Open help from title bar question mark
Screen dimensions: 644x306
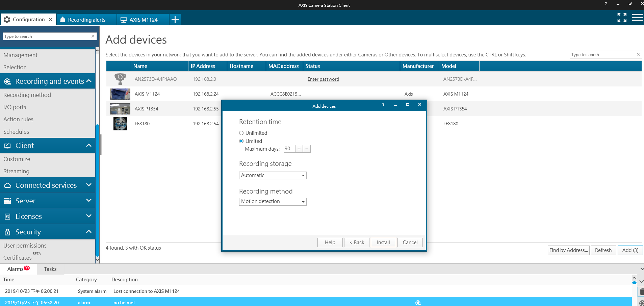coord(606,4)
